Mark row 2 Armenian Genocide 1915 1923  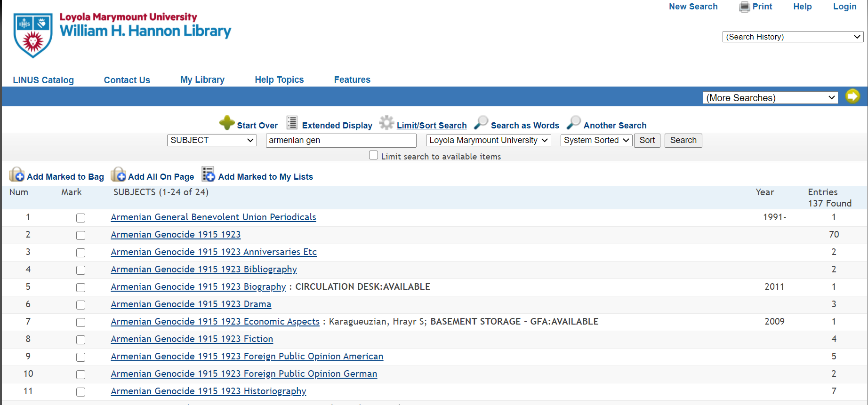pyautogui.click(x=81, y=235)
